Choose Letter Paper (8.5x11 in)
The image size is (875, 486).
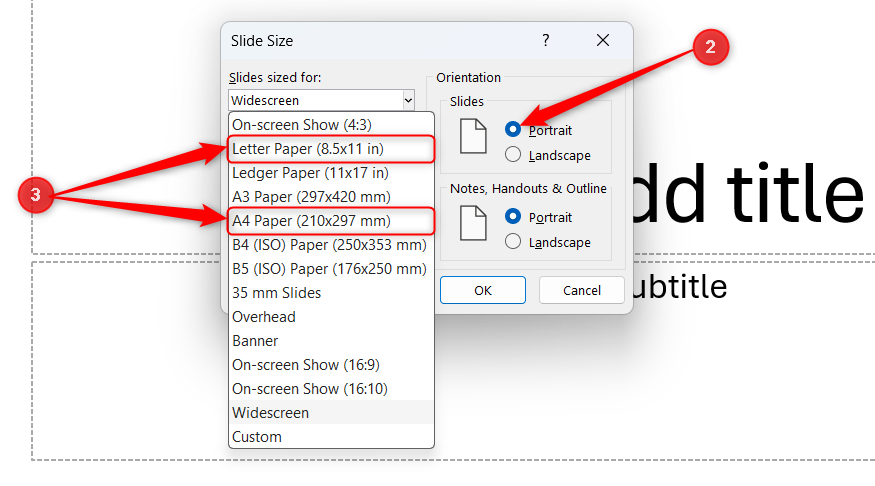pos(331,149)
